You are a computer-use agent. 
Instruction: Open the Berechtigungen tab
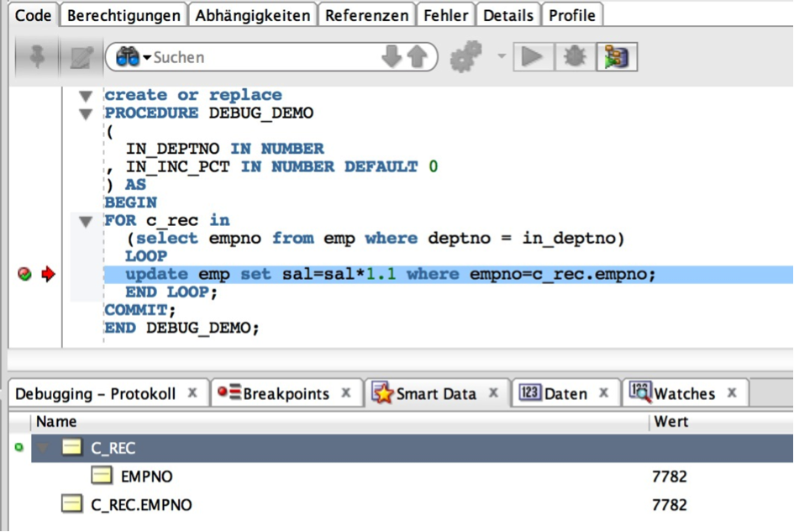[x=124, y=15]
